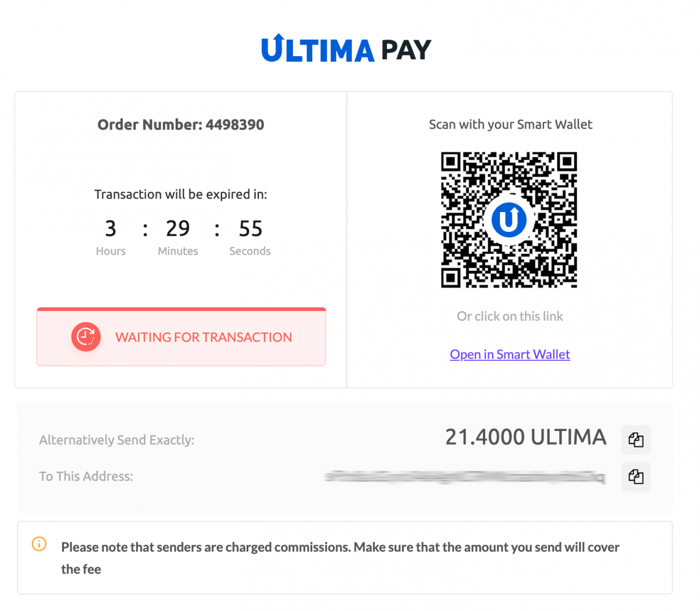Open in Smart Wallet link
Viewport: 700px width, 611px height.
point(509,354)
